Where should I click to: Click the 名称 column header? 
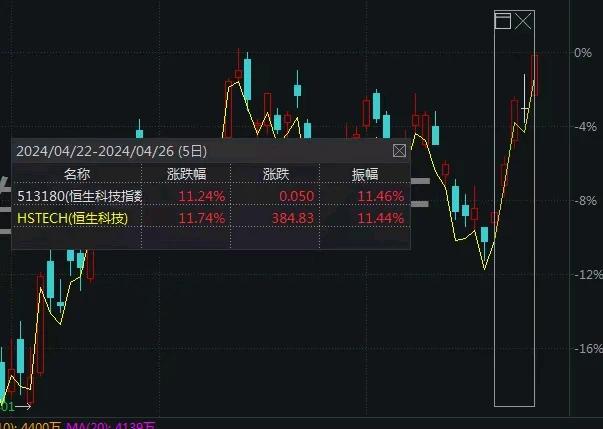click(x=77, y=174)
